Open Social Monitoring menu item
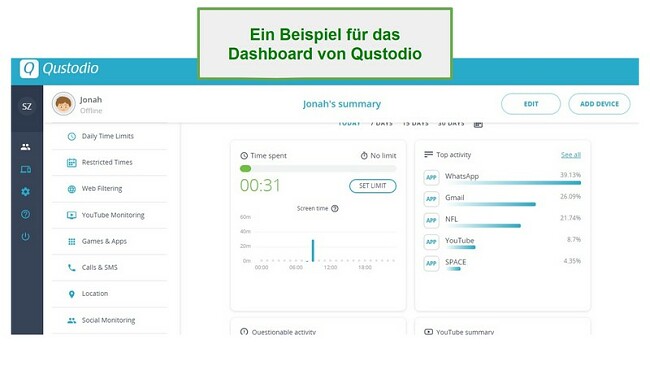Image resolution: width=650 pixels, height=366 pixels. click(110, 320)
